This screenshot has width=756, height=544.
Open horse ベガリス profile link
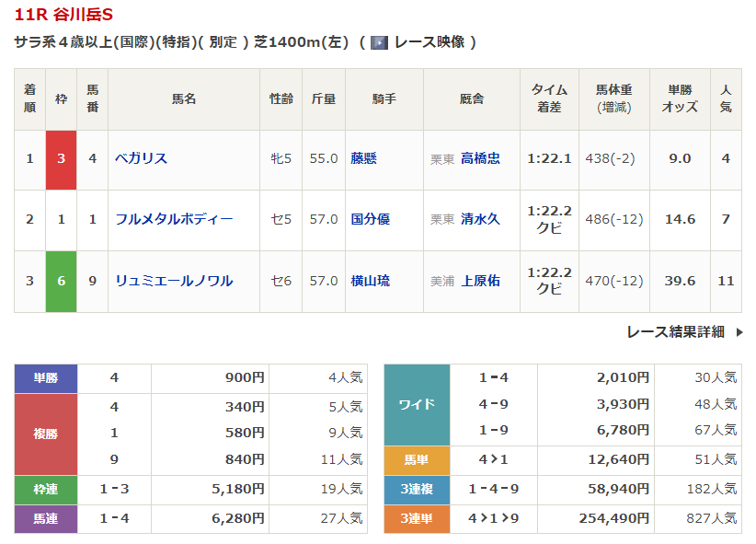click(x=141, y=158)
